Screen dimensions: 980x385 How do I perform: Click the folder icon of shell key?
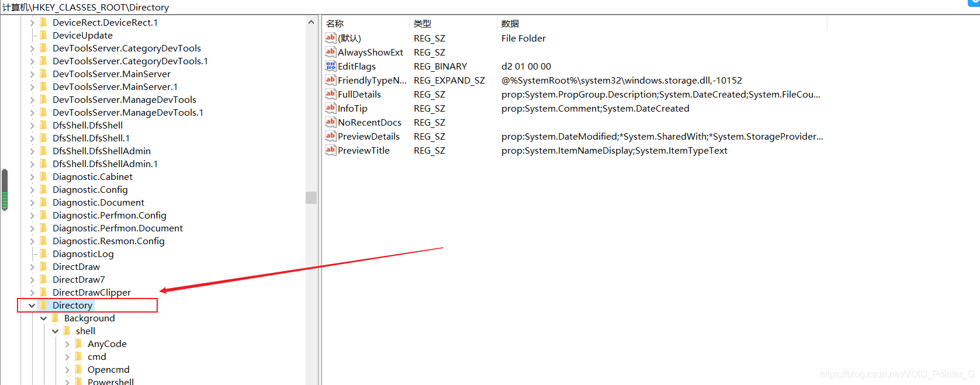coord(67,331)
